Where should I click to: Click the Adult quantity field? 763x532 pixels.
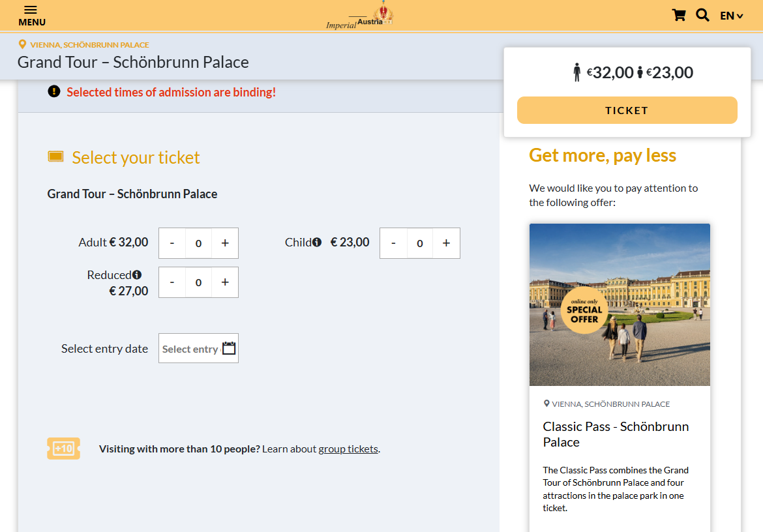click(198, 243)
